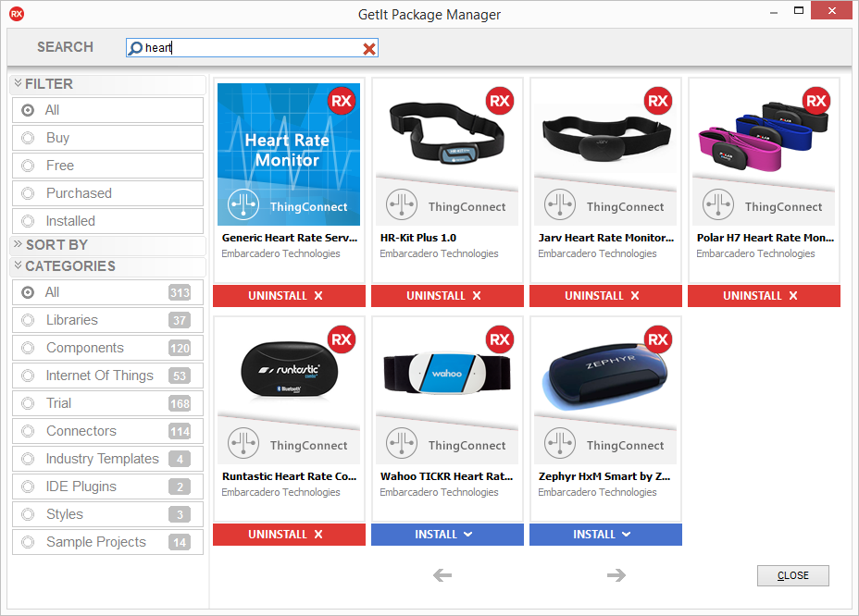The height and width of the screenshot is (616, 859).
Task: Select the Purchased filter radio button
Action: coord(29,193)
